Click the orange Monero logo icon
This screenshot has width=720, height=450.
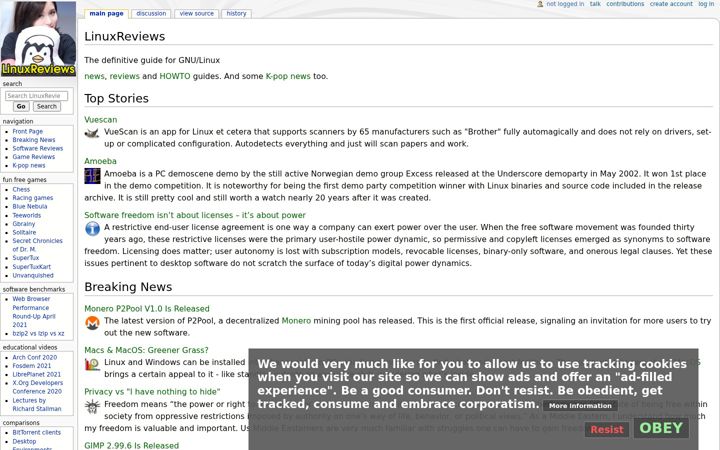pos(92,323)
